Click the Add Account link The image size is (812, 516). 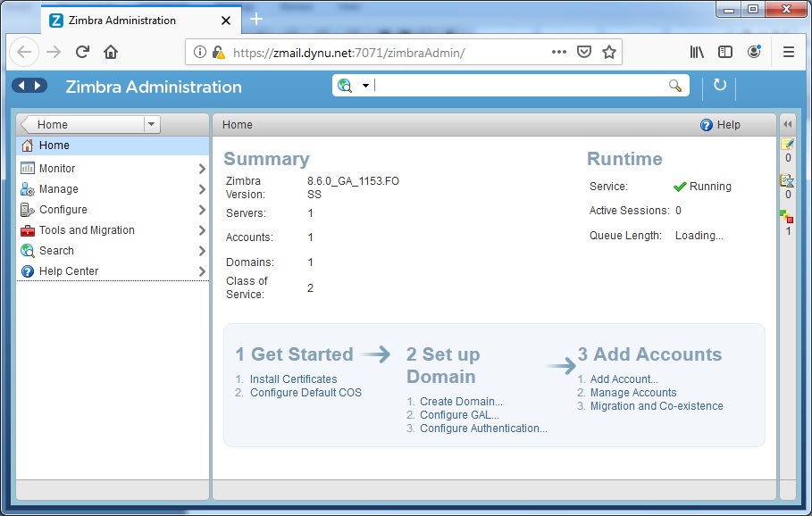[624, 379]
